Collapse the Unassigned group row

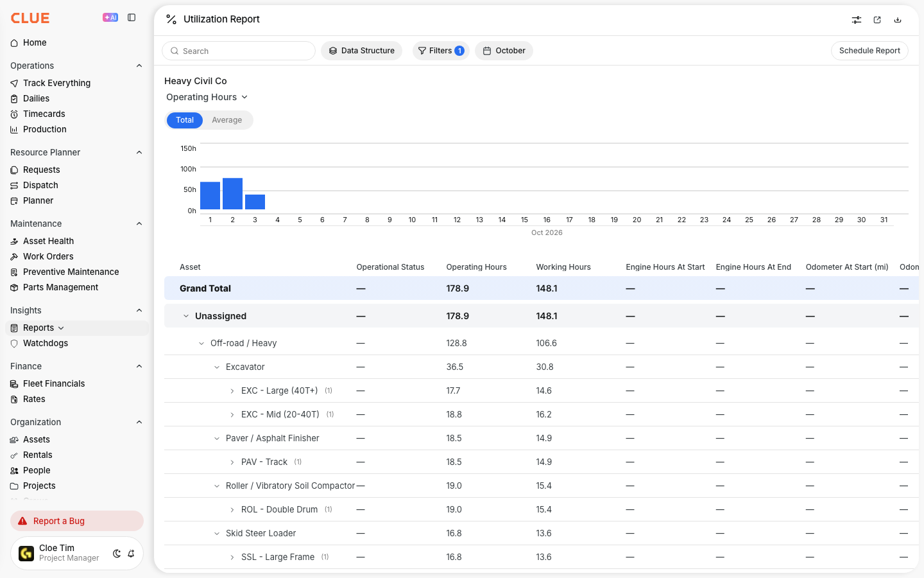click(186, 316)
